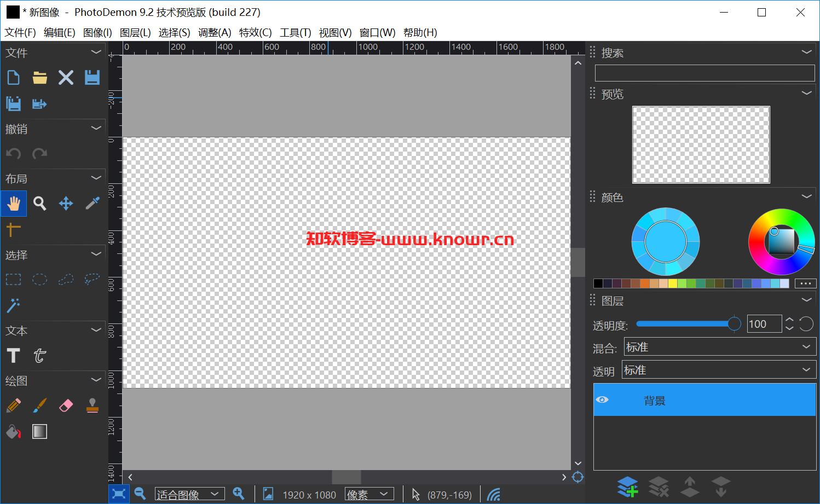Image resolution: width=820 pixels, height=504 pixels.
Task: Collapse the 预览 panel
Action: click(x=806, y=93)
